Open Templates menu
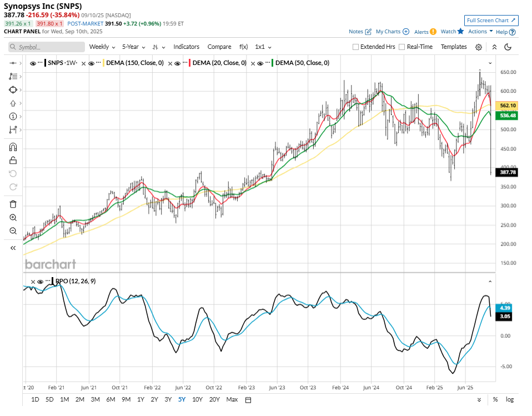The width and height of the screenshot is (532, 416). [454, 47]
